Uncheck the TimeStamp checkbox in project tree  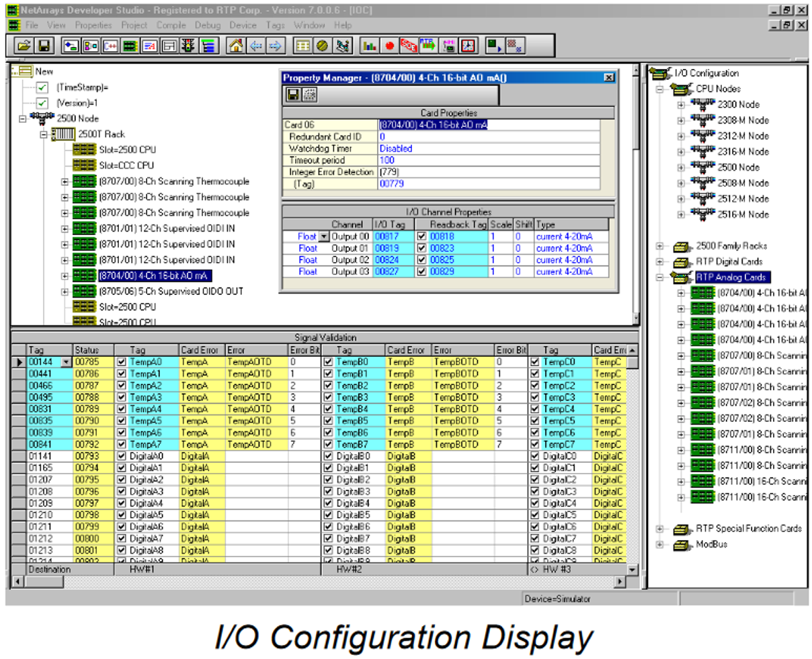tap(42, 87)
